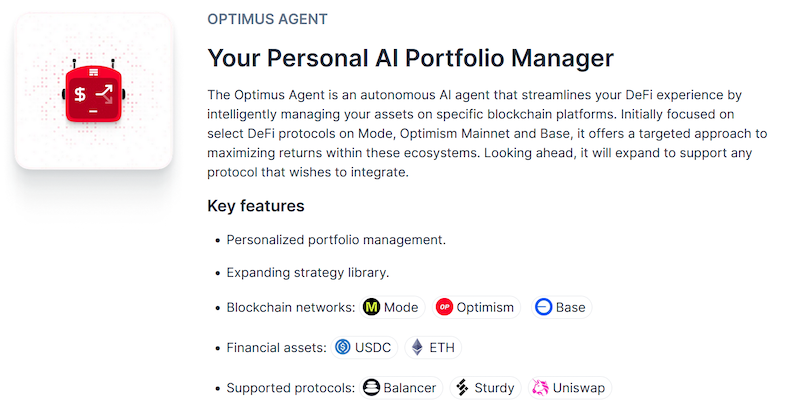Click the 'Your Personal AI Portfolio Manager' heading
800x409 pixels.
click(410, 57)
